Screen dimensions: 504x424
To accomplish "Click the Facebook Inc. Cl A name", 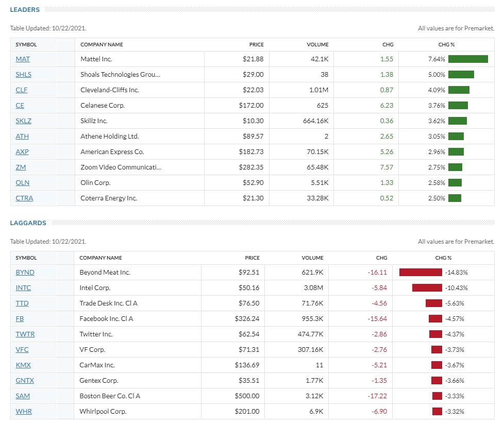I will tap(106, 318).
